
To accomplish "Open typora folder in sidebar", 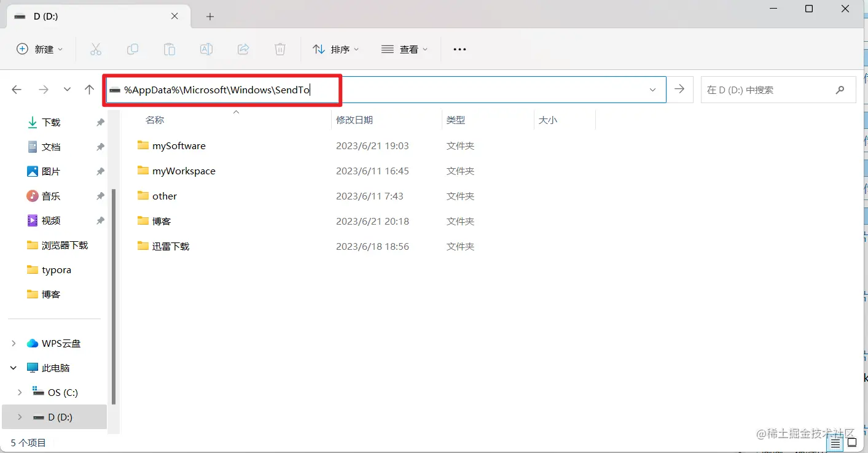I will pyautogui.click(x=49, y=270).
